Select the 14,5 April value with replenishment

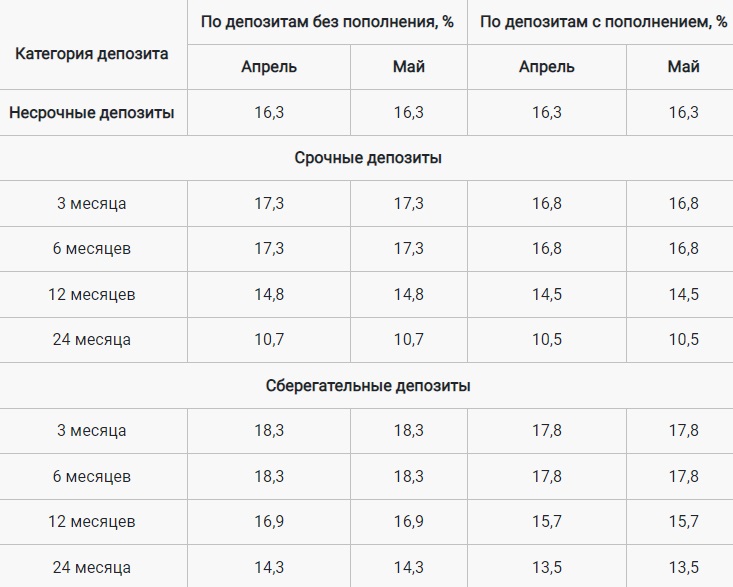coord(546,294)
